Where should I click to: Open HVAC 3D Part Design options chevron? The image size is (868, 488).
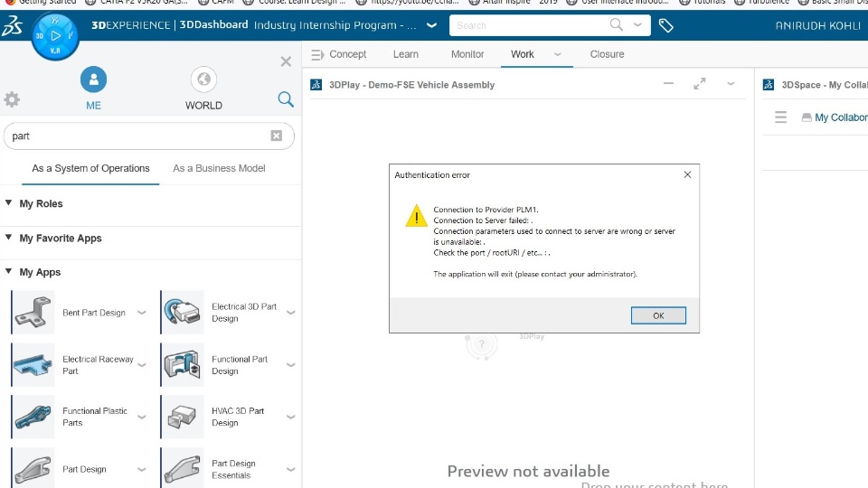290,417
